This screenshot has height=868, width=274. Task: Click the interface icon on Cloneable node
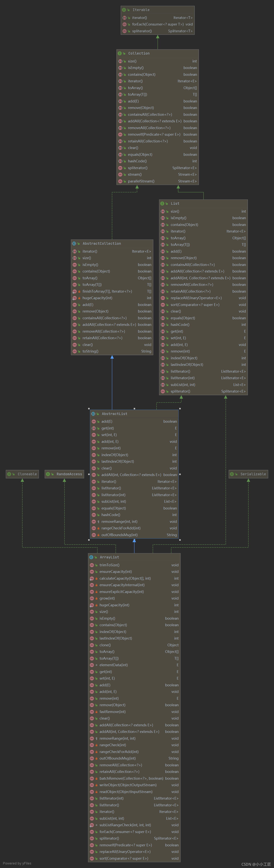(9, 474)
